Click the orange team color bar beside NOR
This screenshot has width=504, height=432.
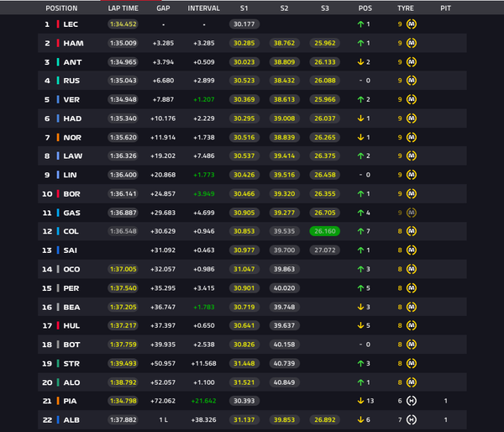(58, 137)
